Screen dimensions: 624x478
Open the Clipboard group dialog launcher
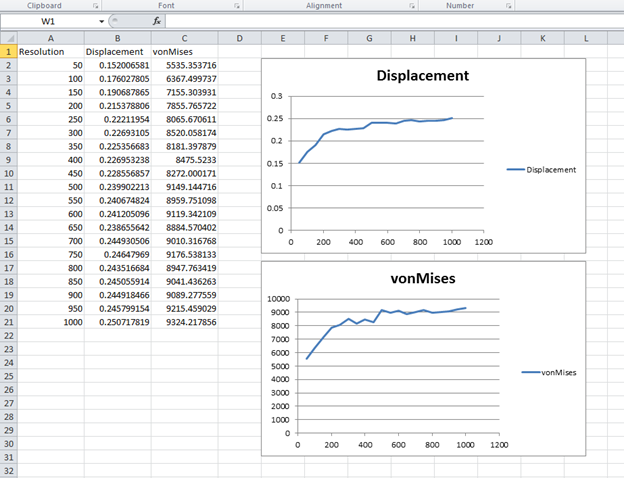click(x=95, y=6)
